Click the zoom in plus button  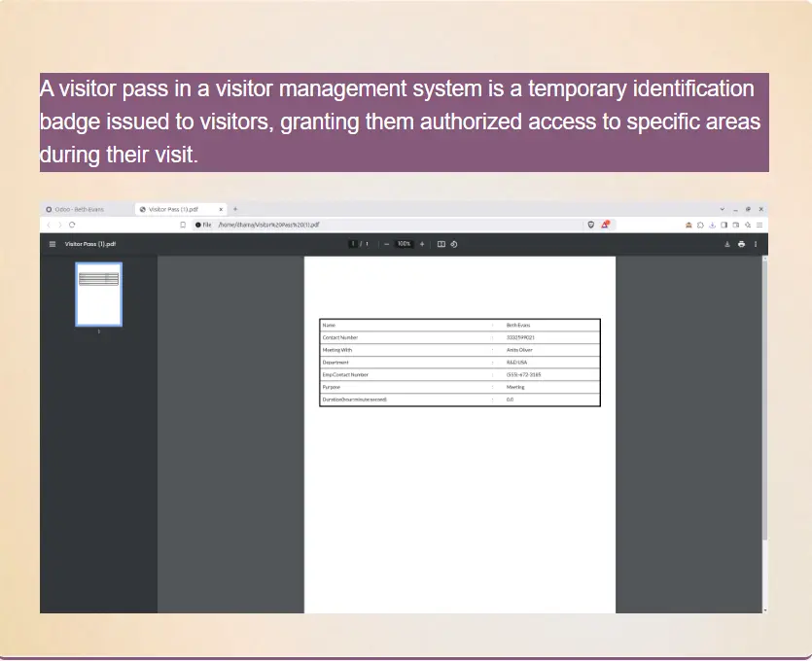pos(422,244)
